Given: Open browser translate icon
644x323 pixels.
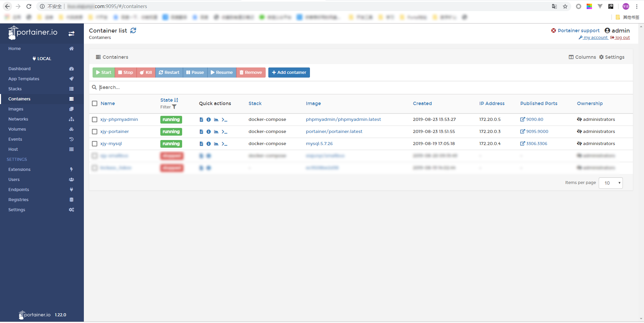Looking at the screenshot, I should point(554,6).
